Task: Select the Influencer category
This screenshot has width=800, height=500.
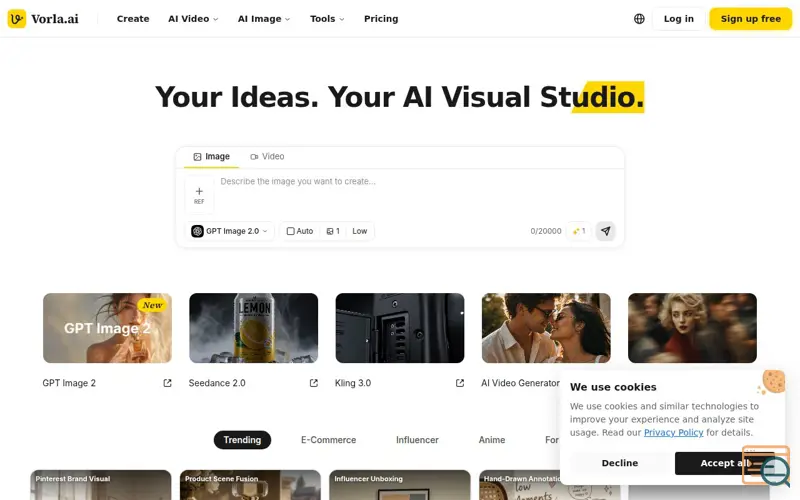Action: [417, 440]
